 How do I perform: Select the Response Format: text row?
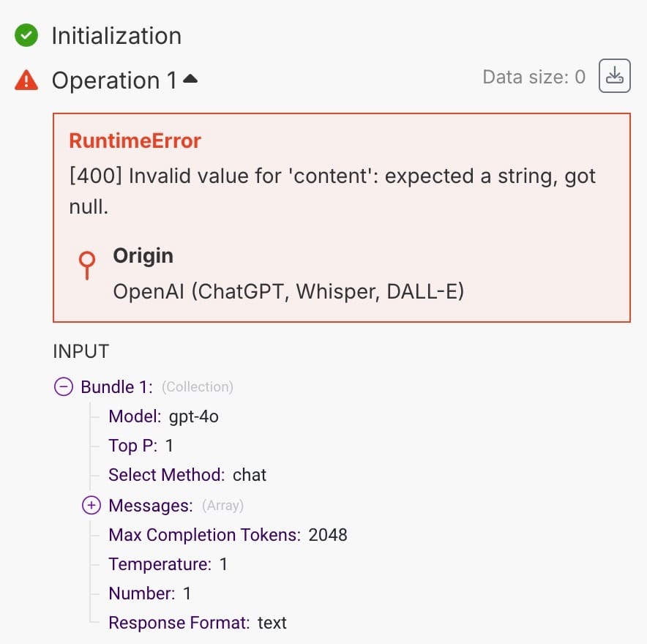point(197,623)
